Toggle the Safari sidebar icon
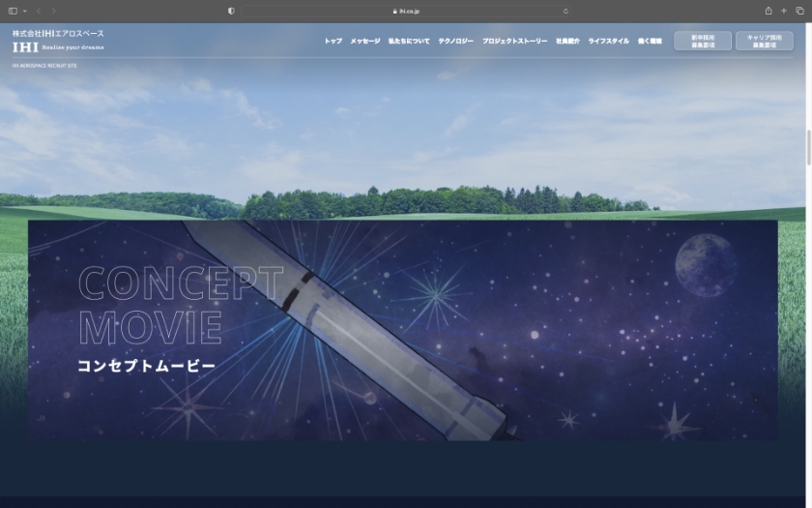812x508 pixels. click(x=13, y=11)
